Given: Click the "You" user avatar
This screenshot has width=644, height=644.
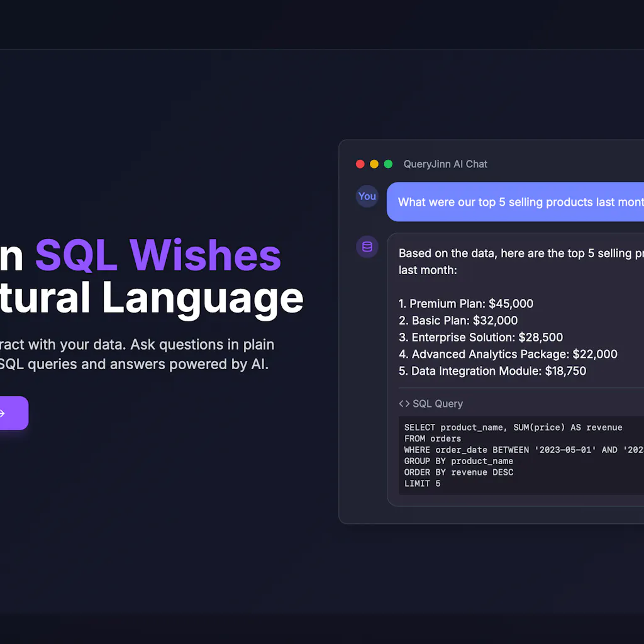Looking at the screenshot, I should pos(367,196).
